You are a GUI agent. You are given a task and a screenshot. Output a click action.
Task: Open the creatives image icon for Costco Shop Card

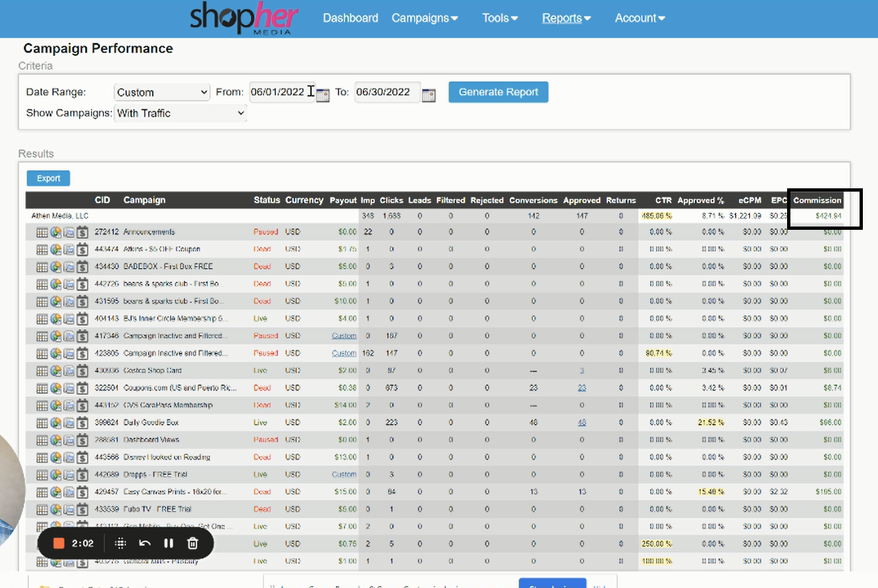tap(69, 371)
